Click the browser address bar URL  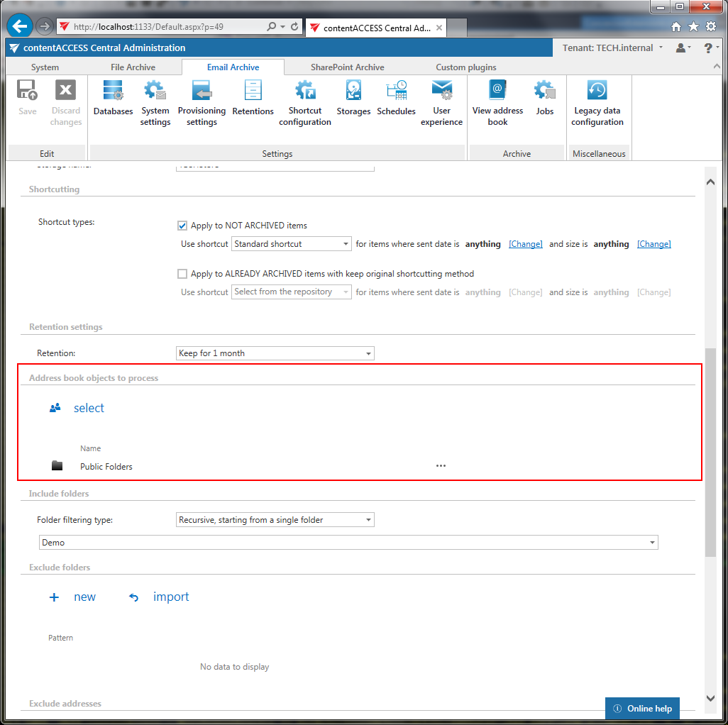coord(148,27)
